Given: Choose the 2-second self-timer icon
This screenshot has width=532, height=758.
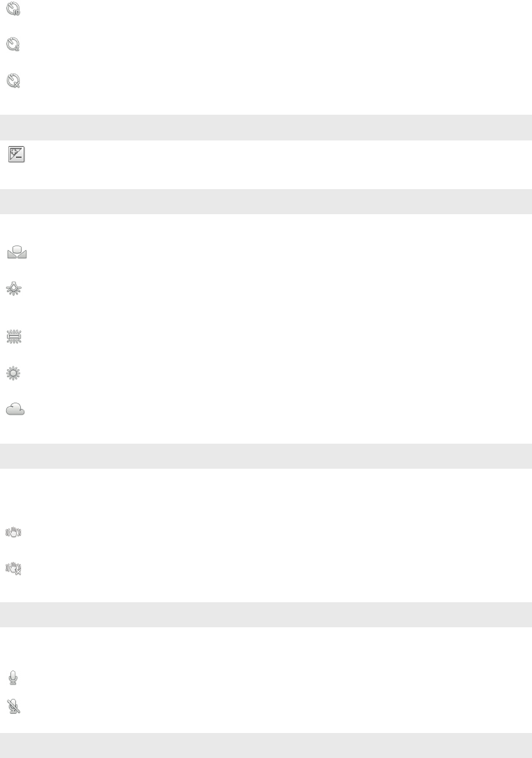Looking at the screenshot, I should point(13,45).
